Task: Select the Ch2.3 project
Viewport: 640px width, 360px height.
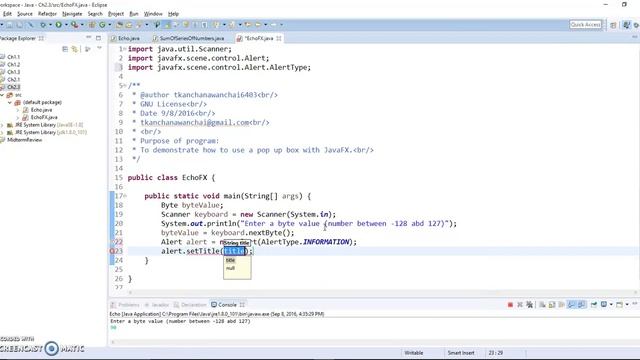Action: tap(13, 87)
